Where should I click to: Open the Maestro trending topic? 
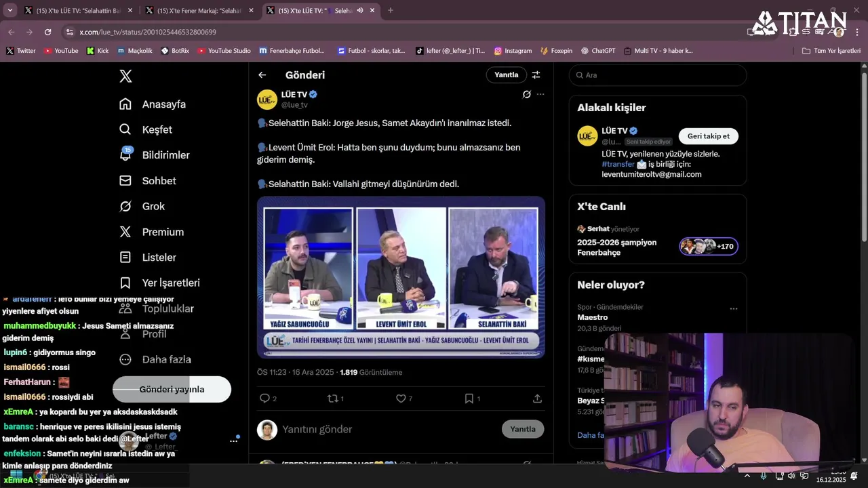(592, 317)
